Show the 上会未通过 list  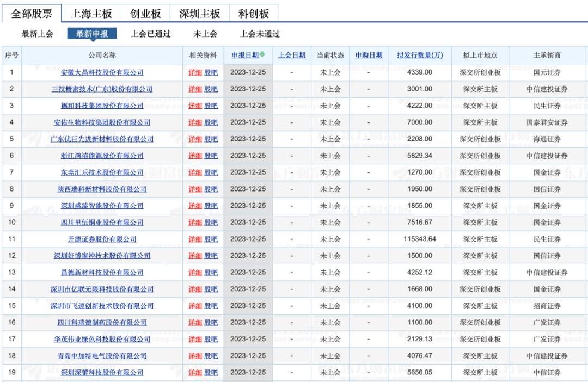click(x=260, y=34)
